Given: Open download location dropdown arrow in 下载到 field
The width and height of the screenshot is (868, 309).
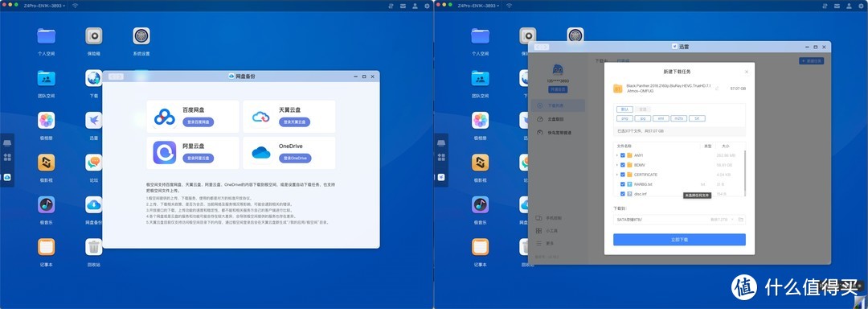Looking at the screenshot, I should click(x=732, y=220).
